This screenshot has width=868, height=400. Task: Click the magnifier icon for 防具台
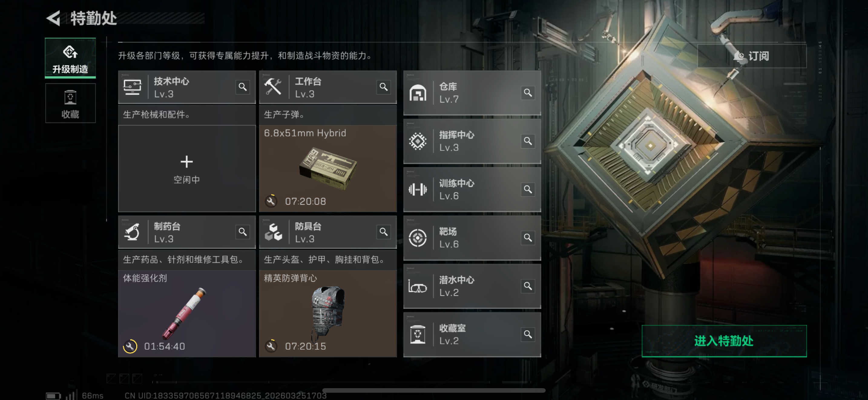pos(383,232)
